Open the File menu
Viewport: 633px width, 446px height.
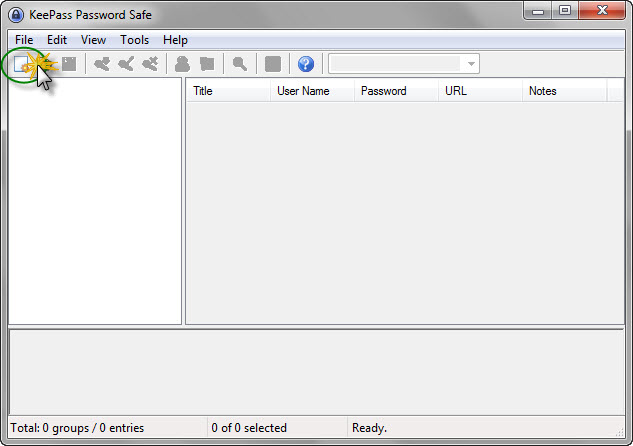point(24,40)
